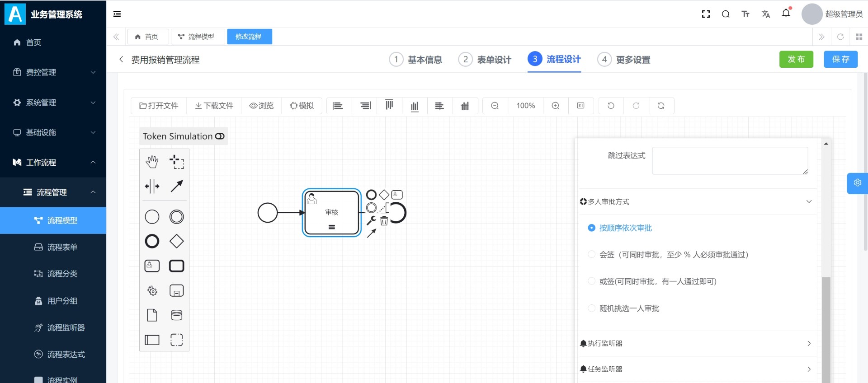
Task: Open the notification bell
Action: tap(786, 14)
